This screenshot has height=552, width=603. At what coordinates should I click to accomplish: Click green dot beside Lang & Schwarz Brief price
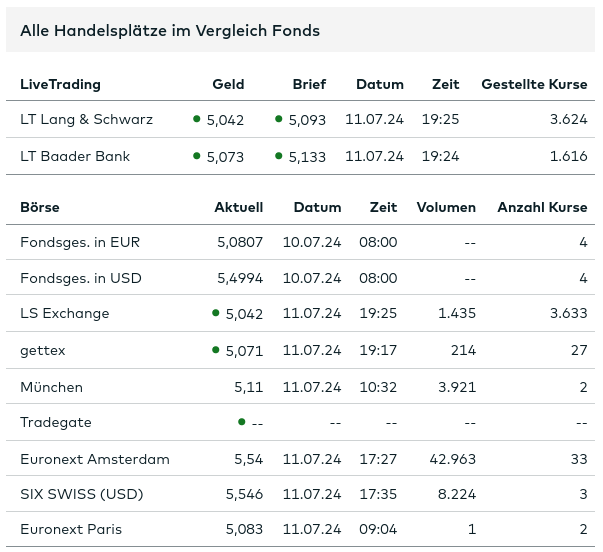(x=279, y=119)
